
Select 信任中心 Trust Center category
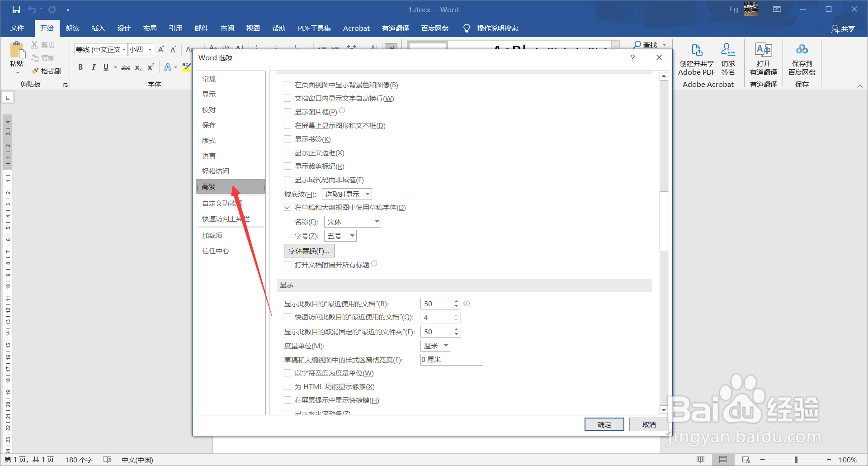[x=231, y=251]
